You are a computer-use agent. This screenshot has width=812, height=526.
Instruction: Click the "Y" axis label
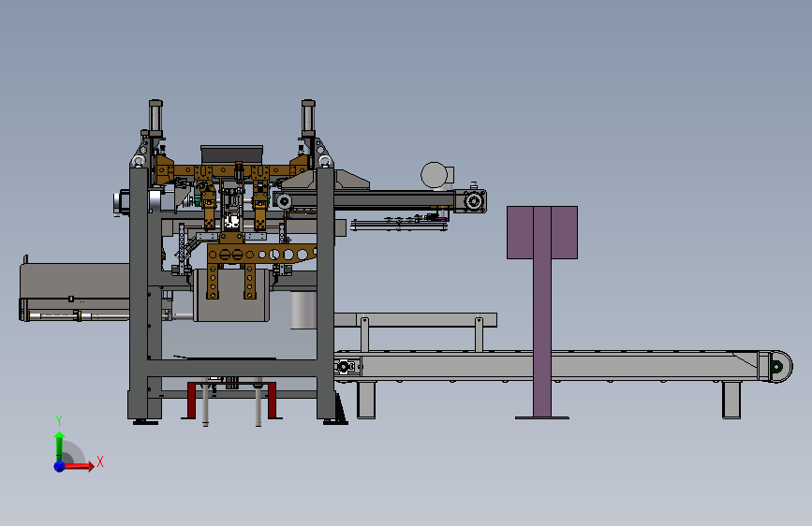(59, 420)
